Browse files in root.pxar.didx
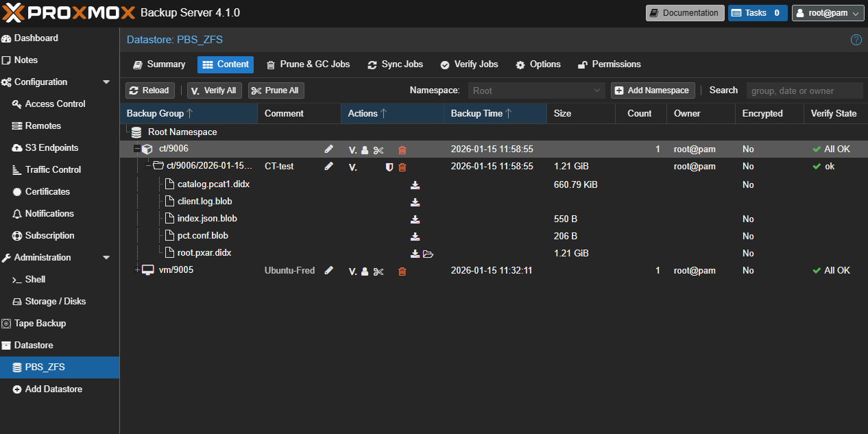 click(x=429, y=254)
